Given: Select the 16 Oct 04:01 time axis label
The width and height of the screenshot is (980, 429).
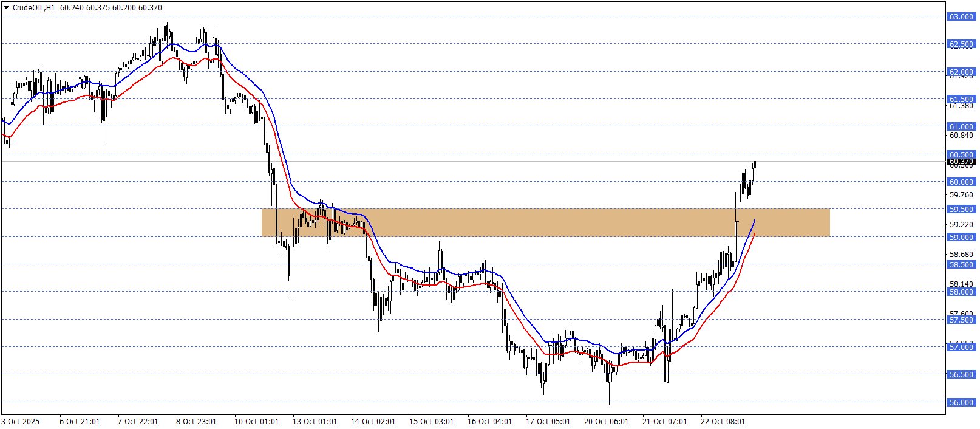Looking at the screenshot, I should click(489, 421).
